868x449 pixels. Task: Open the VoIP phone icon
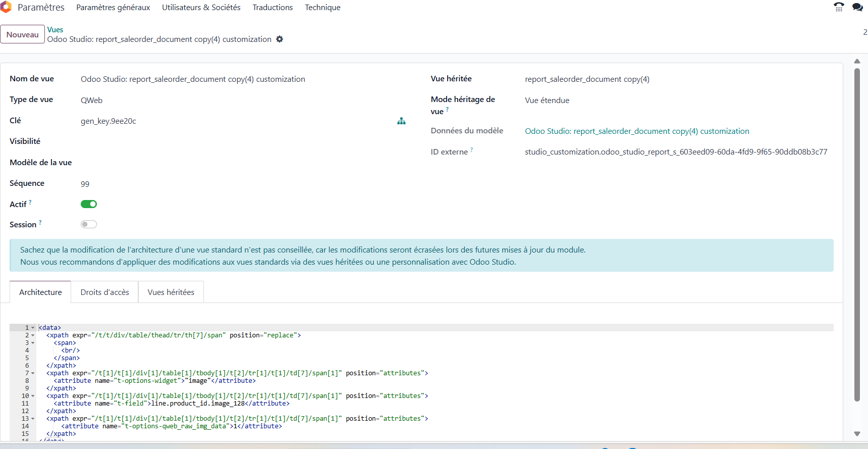[839, 7]
